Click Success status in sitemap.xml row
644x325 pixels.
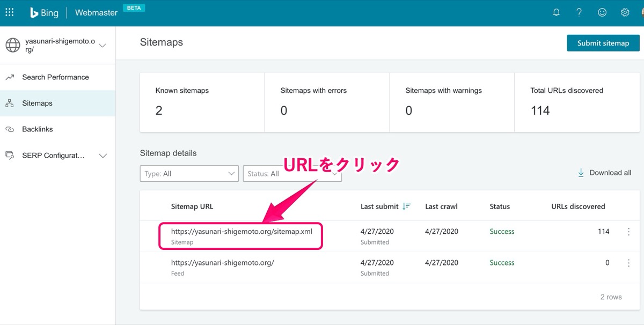click(502, 232)
